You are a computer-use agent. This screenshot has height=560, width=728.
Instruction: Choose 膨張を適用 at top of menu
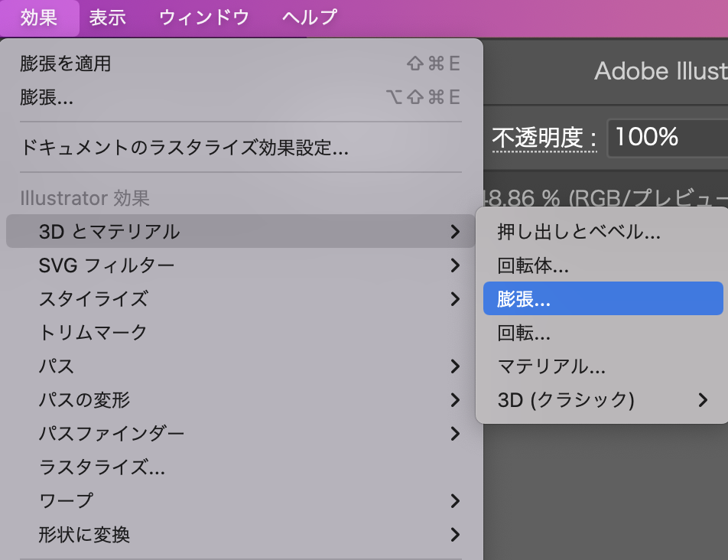click(x=66, y=63)
